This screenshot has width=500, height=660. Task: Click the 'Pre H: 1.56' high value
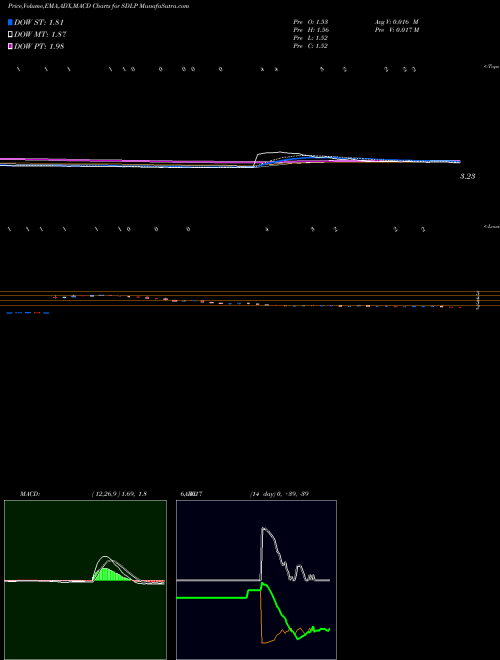click(x=311, y=30)
